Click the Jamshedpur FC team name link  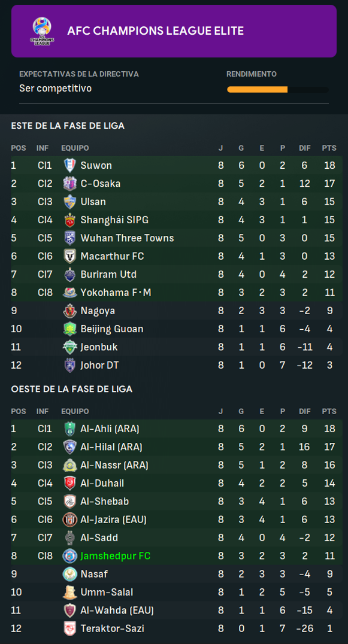(116, 556)
